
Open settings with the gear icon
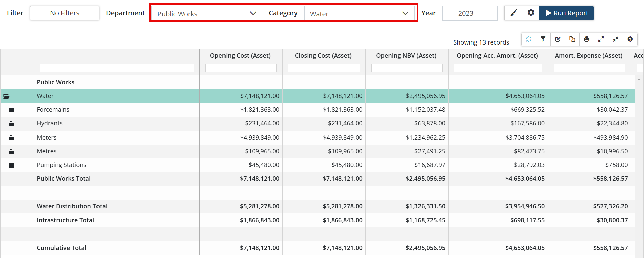point(531,13)
